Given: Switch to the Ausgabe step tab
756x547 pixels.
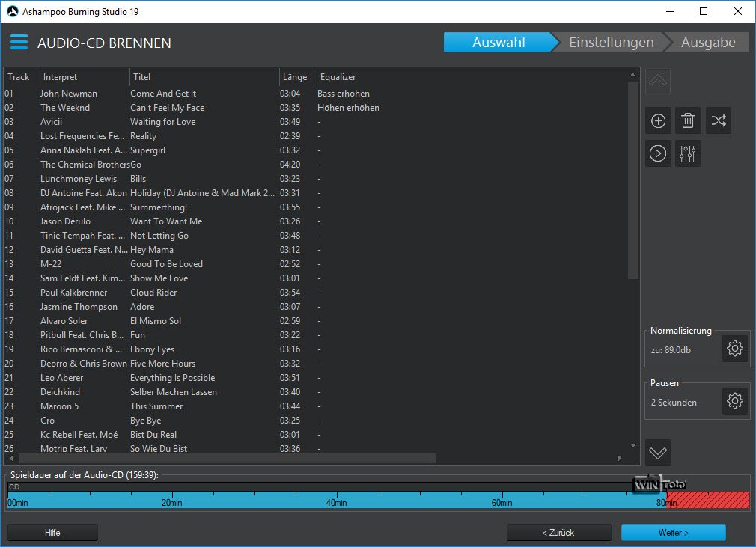Looking at the screenshot, I should [708, 43].
